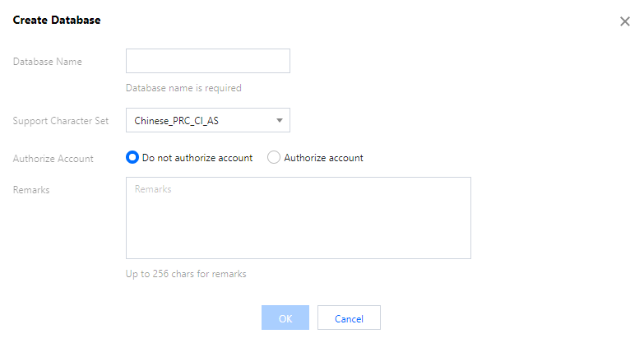Close the Create Database dialog
Viewport: 644px width, 343px height.
pyautogui.click(x=625, y=21)
